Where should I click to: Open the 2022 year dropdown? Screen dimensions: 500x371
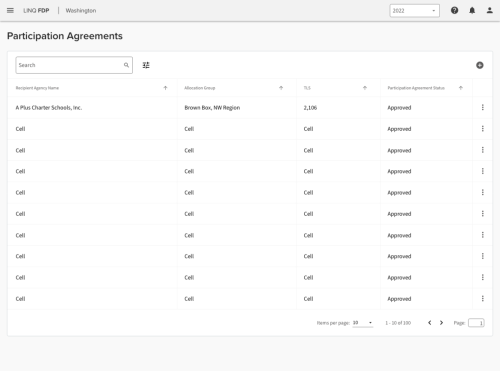[415, 11]
